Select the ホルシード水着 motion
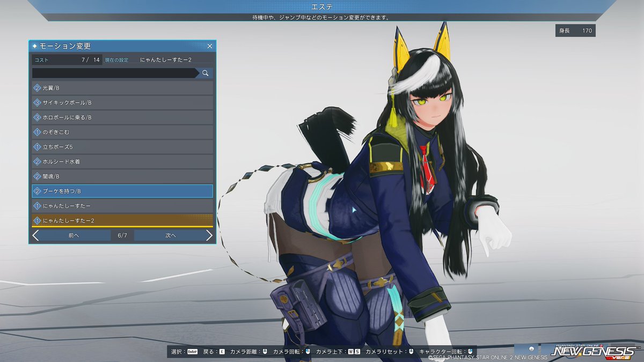644x362 pixels. pos(122,161)
